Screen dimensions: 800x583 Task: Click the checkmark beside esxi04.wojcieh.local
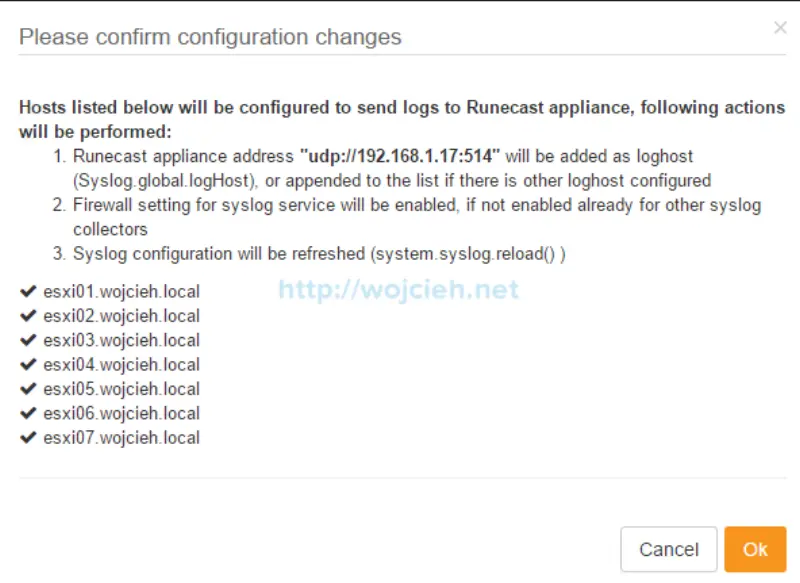tap(28, 365)
